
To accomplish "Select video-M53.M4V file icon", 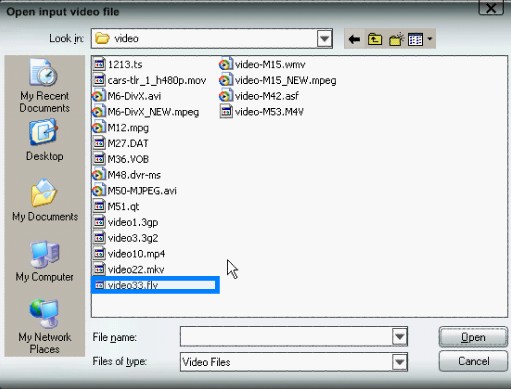I will (x=226, y=112).
